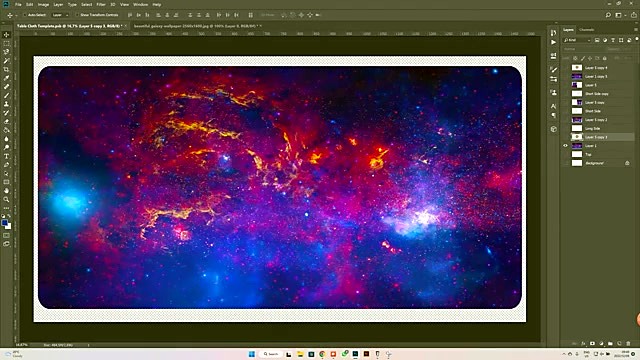This screenshot has width=640, height=360.
Task: Open Auto-Select Layer dropdown in options bar
Action: 61,15
